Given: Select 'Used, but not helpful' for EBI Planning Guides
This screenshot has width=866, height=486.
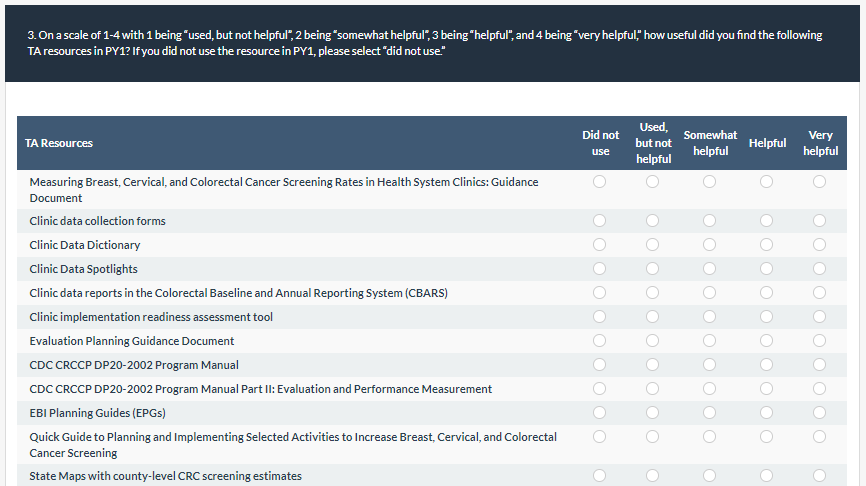Looking at the screenshot, I should [653, 412].
